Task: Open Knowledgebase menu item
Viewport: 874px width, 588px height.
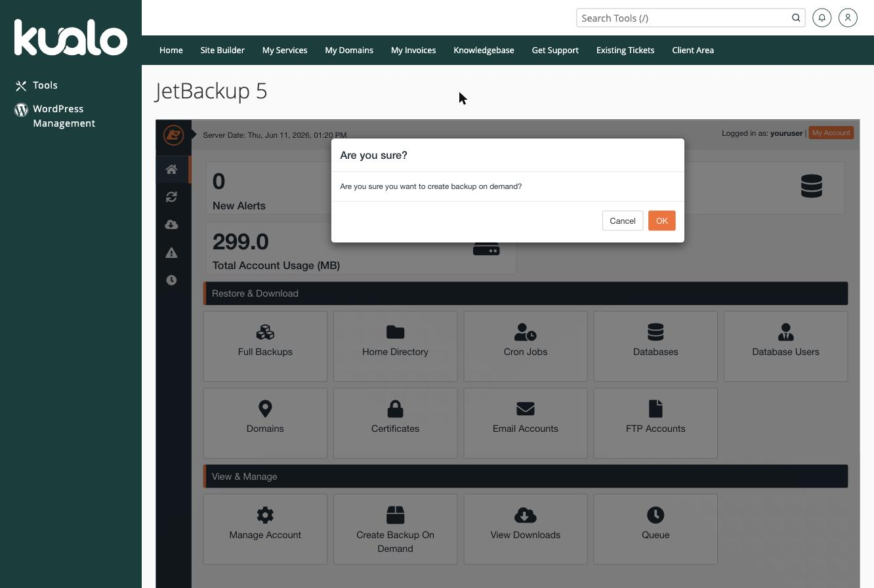Action: [x=484, y=50]
